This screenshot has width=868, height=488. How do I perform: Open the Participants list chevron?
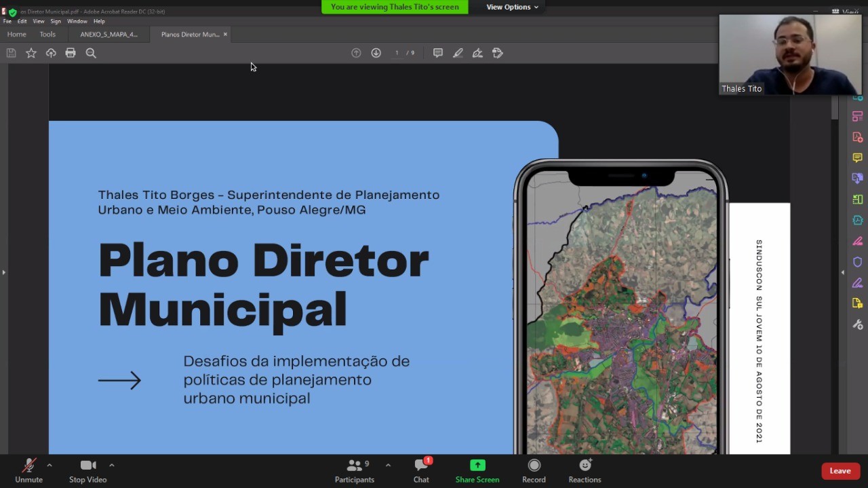pos(387,466)
